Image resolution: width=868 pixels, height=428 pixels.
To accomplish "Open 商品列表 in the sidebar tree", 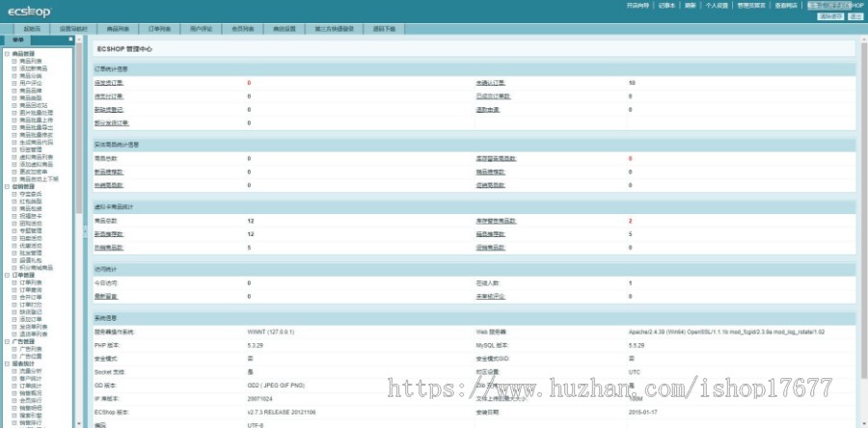I will point(30,61).
